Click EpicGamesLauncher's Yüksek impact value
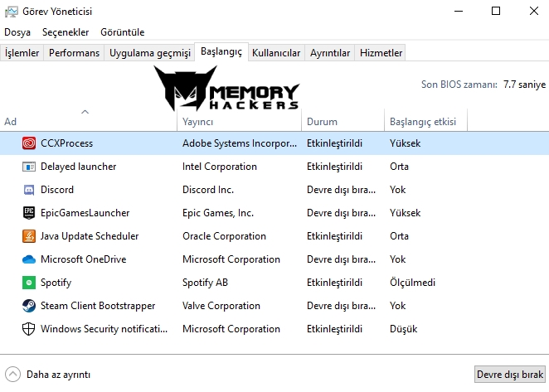The height and width of the screenshot is (392, 549). point(405,213)
